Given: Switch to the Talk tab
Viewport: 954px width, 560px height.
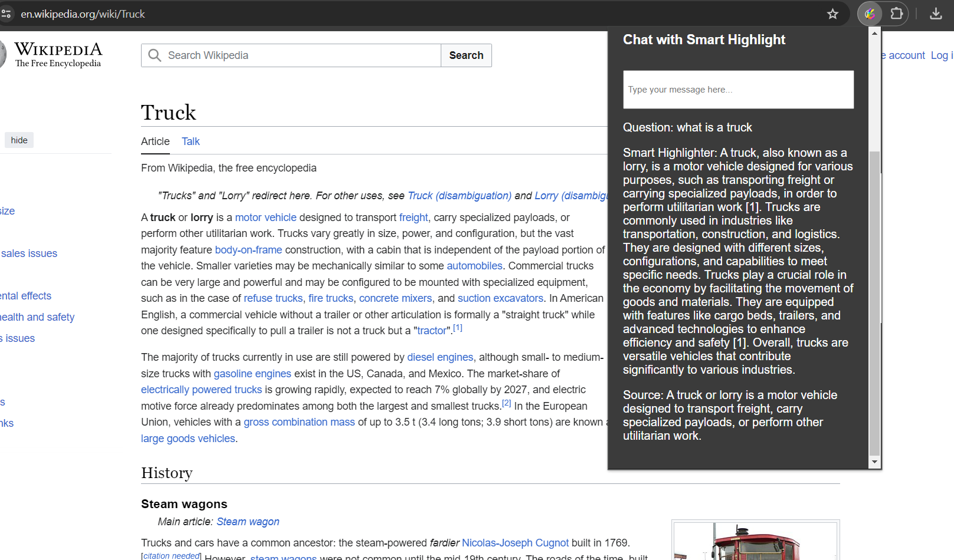Looking at the screenshot, I should tap(191, 141).
